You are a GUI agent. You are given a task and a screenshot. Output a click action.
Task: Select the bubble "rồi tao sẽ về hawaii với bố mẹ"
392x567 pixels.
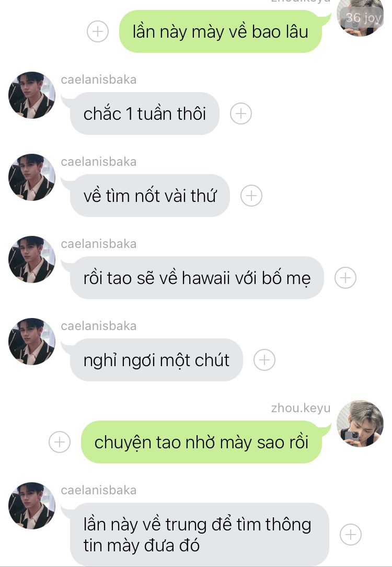click(x=197, y=278)
